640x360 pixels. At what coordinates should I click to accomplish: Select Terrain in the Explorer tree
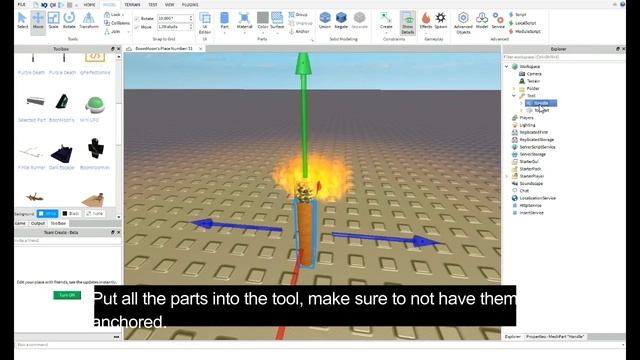pyautogui.click(x=530, y=81)
